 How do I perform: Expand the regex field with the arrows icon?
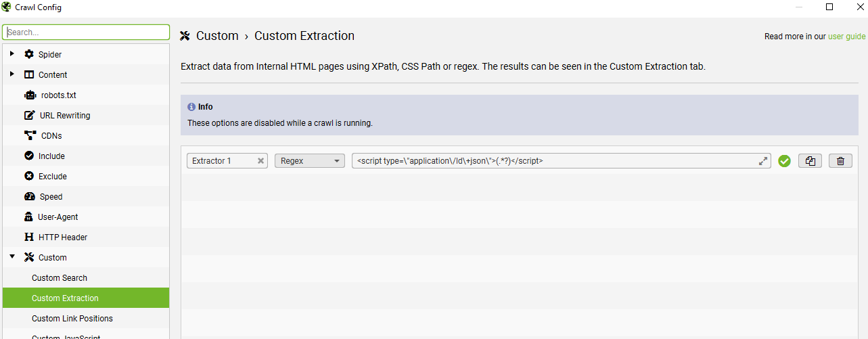tap(763, 161)
